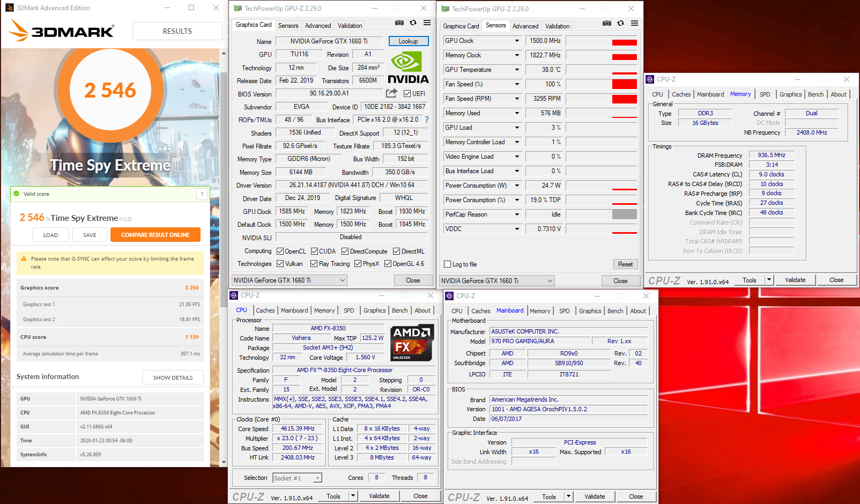The height and width of the screenshot is (504, 860).
Task: Click SHOW DETAILS for system information
Action: pos(173,377)
